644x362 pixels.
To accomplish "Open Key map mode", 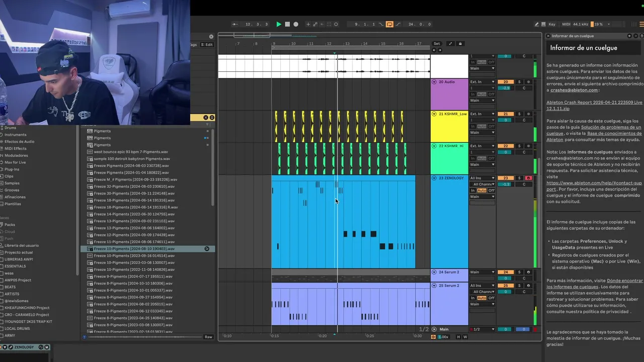I will [x=552, y=24].
